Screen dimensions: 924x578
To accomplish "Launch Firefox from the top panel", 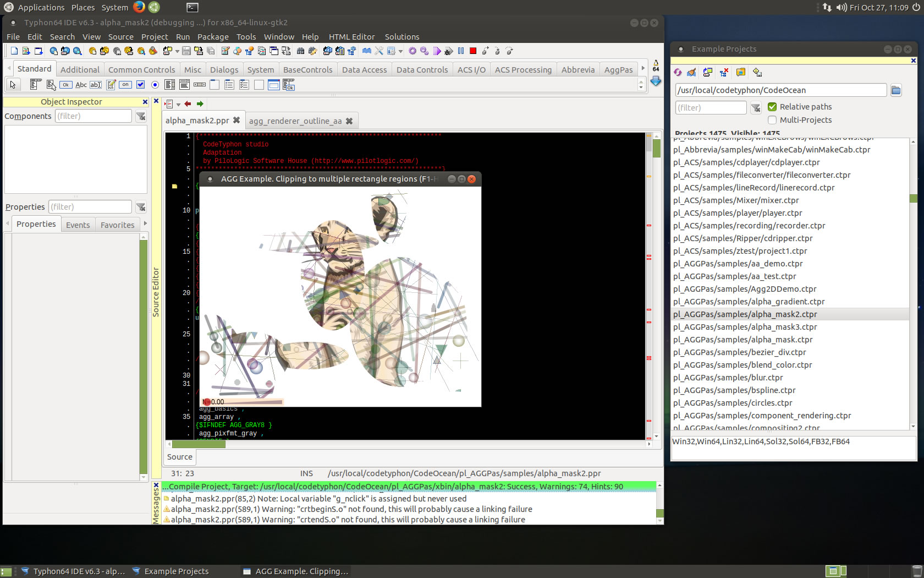I will 139,7.
